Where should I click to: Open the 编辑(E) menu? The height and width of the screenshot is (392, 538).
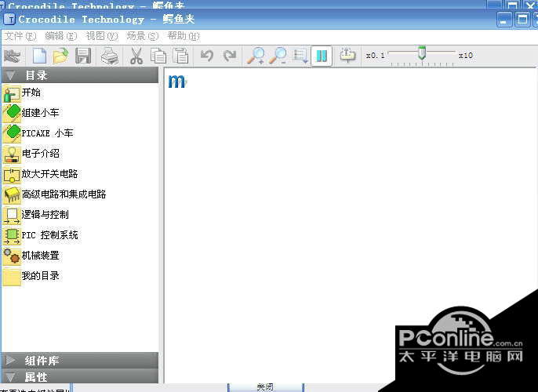[60, 36]
